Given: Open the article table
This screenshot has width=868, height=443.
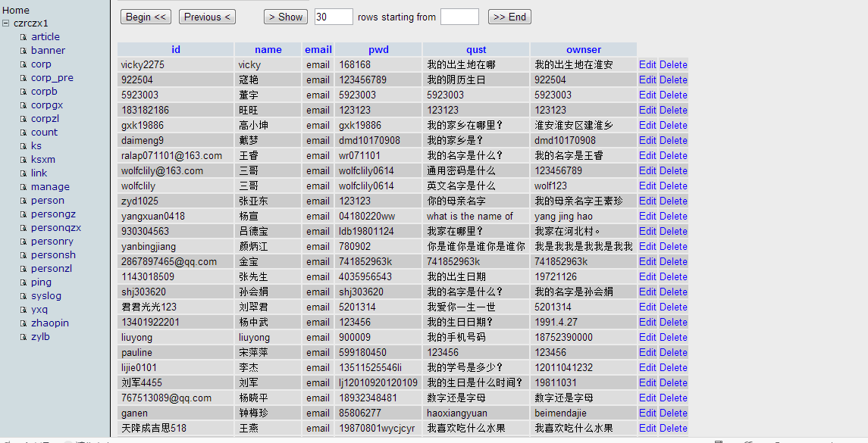Looking at the screenshot, I should coord(45,36).
